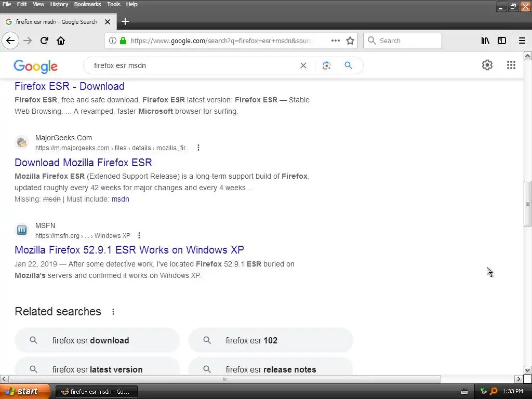Click the horizontal scrollbar left arrow

(x=4, y=379)
